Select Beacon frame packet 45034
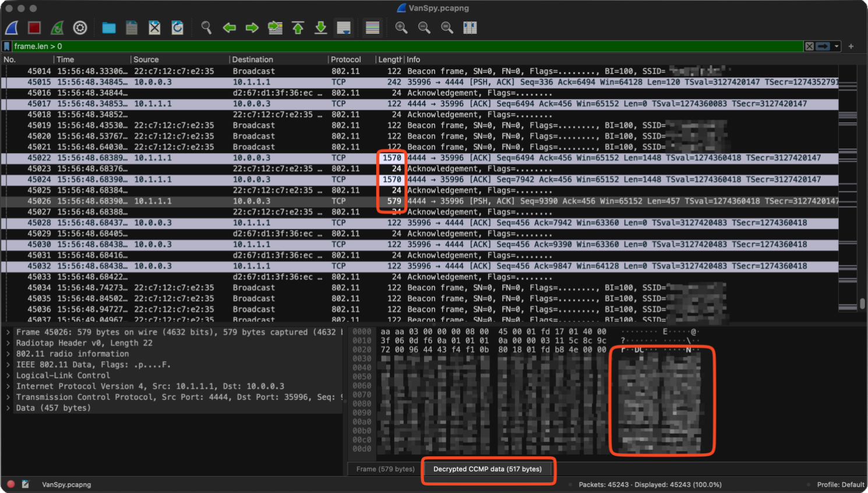This screenshot has width=868, height=493. [419, 288]
